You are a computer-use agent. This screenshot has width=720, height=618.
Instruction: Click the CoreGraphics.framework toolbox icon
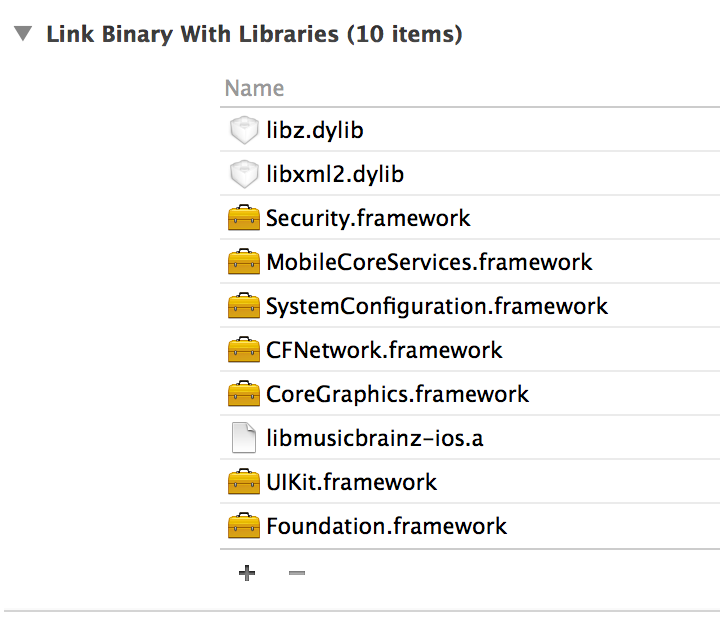[244, 394]
